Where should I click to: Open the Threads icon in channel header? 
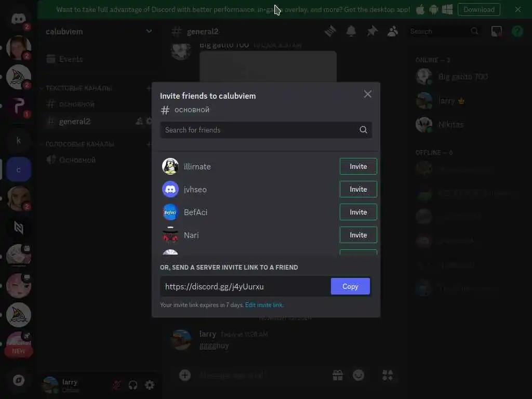[x=330, y=31]
